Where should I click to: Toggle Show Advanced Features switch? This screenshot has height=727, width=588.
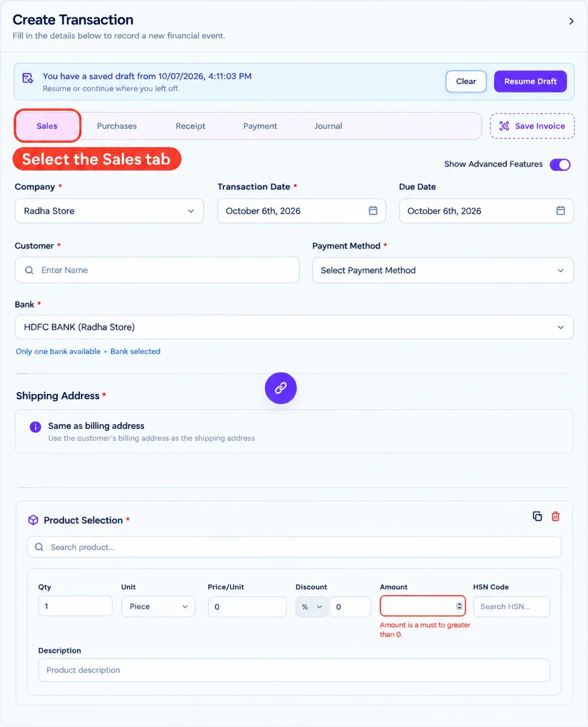pyautogui.click(x=560, y=164)
